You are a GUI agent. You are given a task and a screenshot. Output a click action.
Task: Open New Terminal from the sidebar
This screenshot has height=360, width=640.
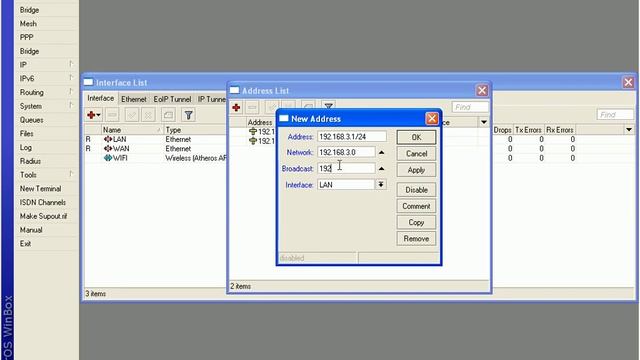(x=40, y=189)
